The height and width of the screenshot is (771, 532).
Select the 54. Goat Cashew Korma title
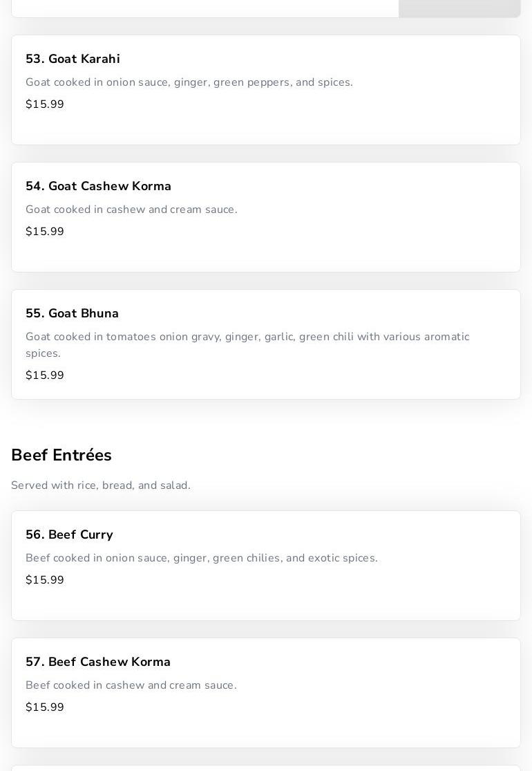[x=98, y=187]
